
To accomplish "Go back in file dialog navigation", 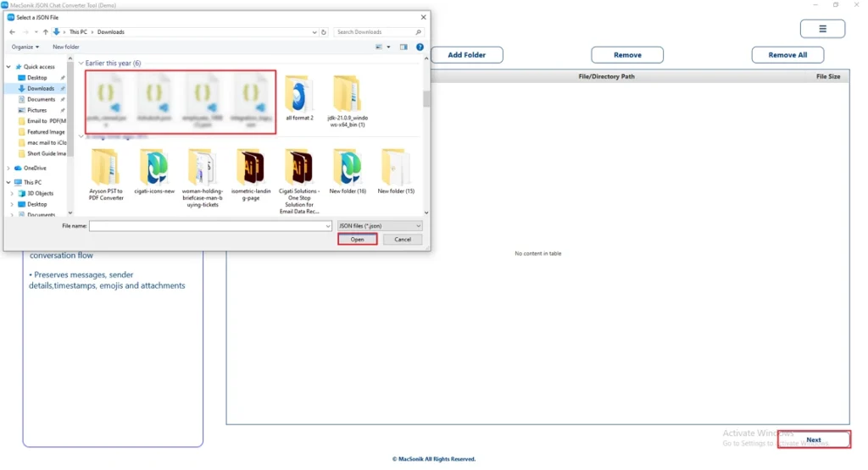I will coord(12,32).
